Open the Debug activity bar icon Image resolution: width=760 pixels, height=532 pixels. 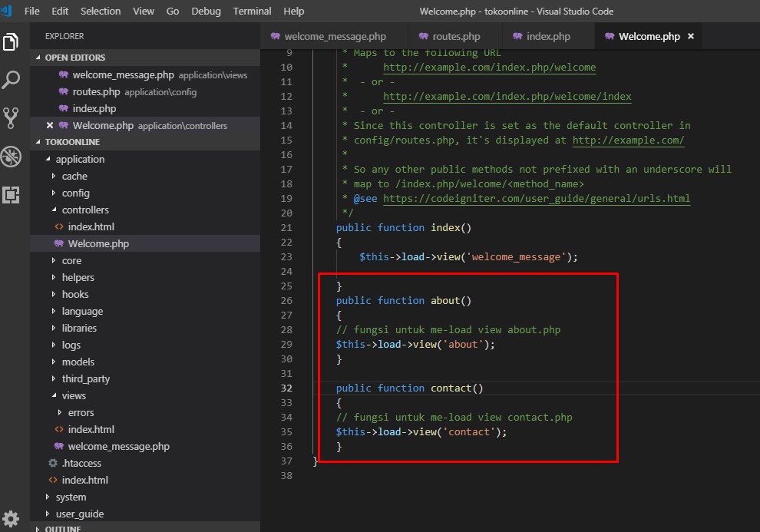(x=11, y=157)
